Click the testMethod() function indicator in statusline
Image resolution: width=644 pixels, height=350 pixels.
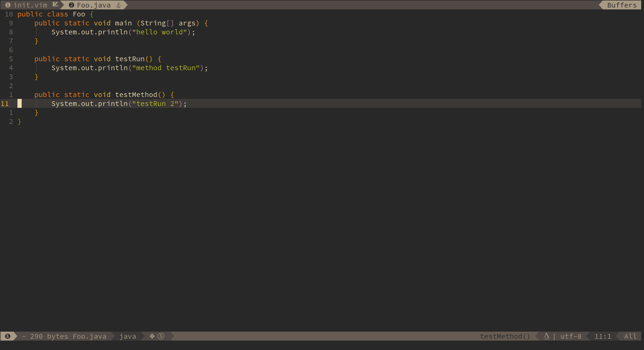point(505,336)
